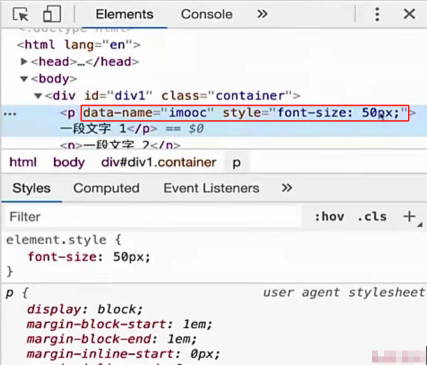Expand the head element node
The width and height of the screenshot is (427, 365).
(x=24, y=62)
